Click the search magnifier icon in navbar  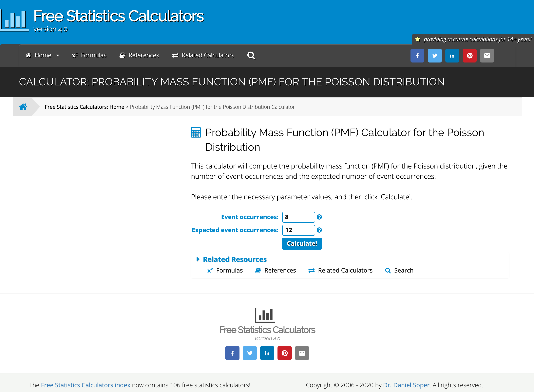(251, 56)
